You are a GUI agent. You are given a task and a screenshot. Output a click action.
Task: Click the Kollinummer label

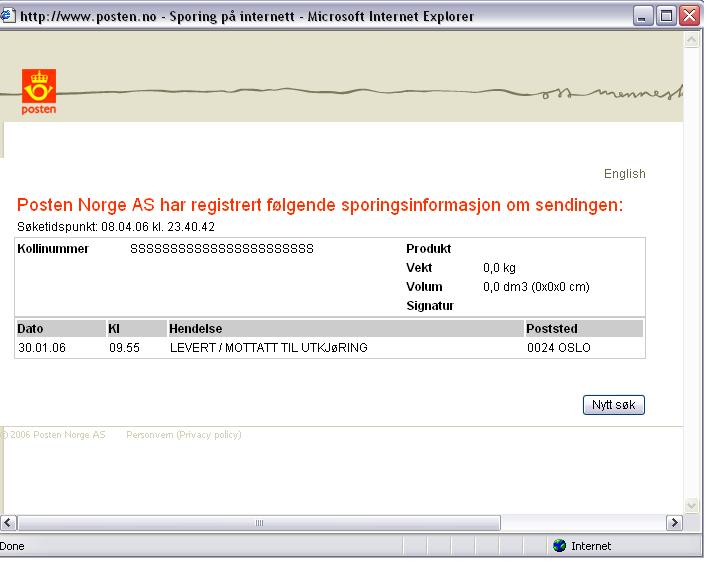[53, 249]
